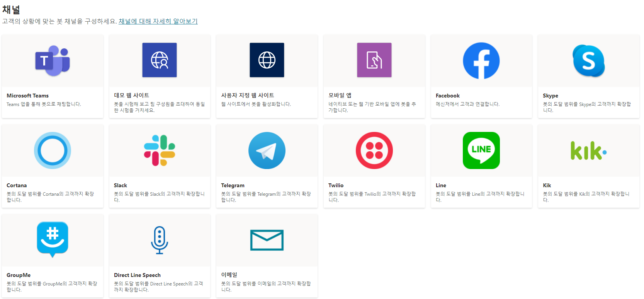644x299 pixels.
Task: Click the description '메신저에서 고객과 연결합니다.'
Action: pos(467,104)
